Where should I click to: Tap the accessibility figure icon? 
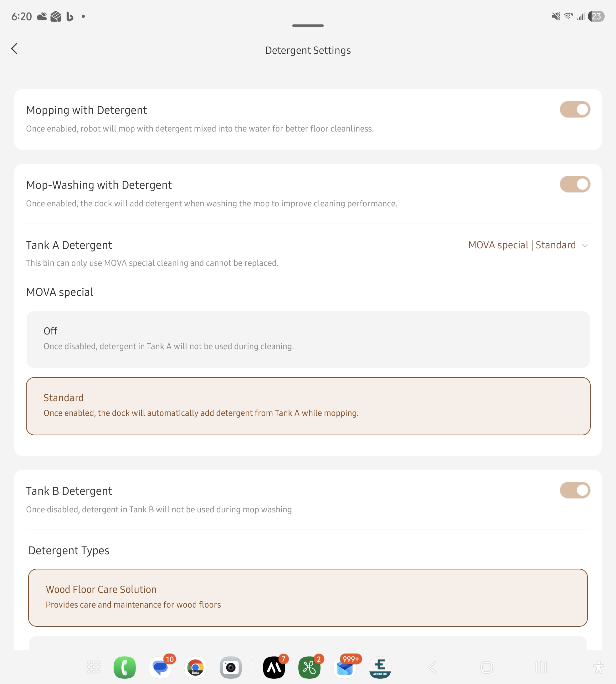coord(598,667)
